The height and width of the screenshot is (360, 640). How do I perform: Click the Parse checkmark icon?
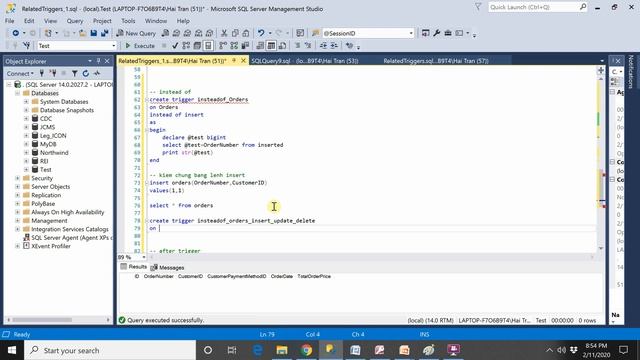click(175, 46)
